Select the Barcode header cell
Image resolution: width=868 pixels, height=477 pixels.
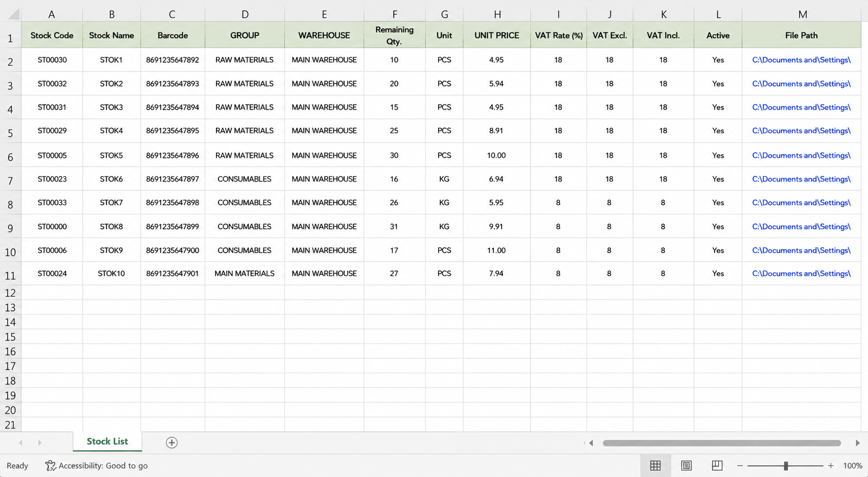tap(172, 35)
